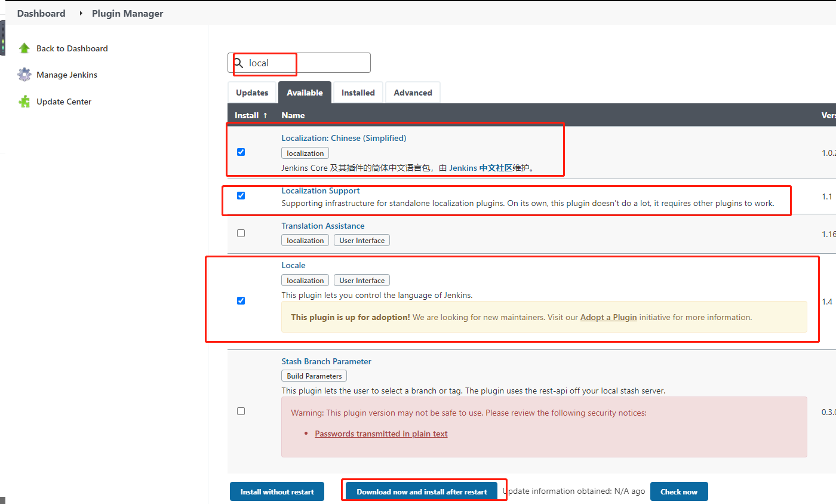Open the Installed tab

[358, 93]
